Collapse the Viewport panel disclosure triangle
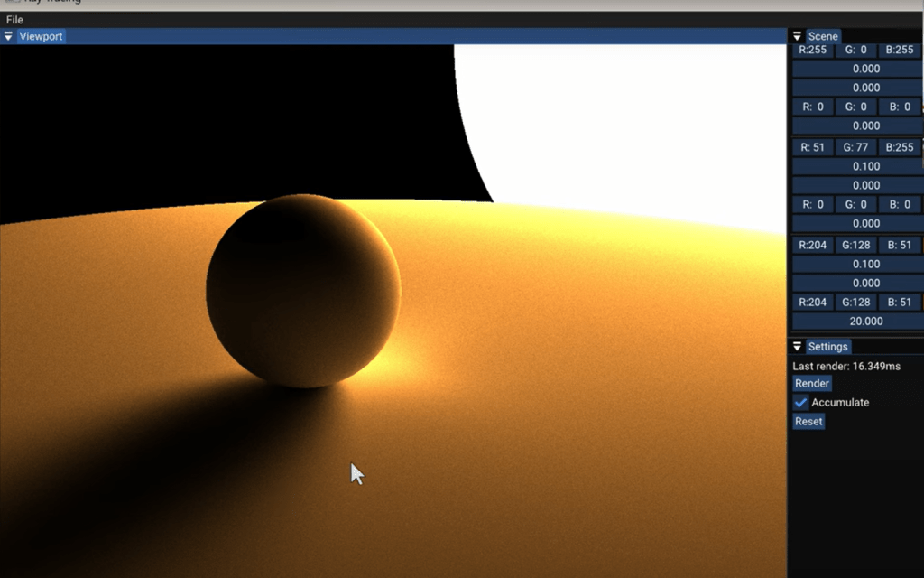Viewport: 924px width, 578px height. 9,35
